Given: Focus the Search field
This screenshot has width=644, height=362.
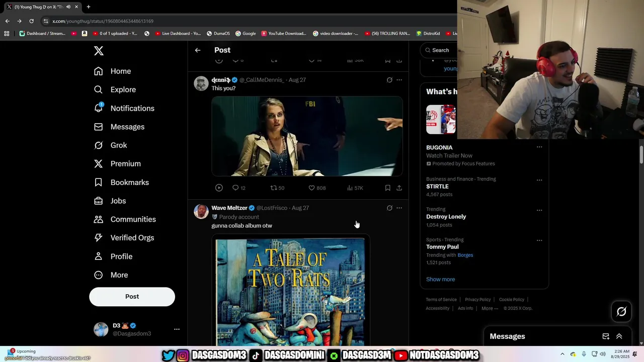Looking at the screenshot, I should coord(440,50).
